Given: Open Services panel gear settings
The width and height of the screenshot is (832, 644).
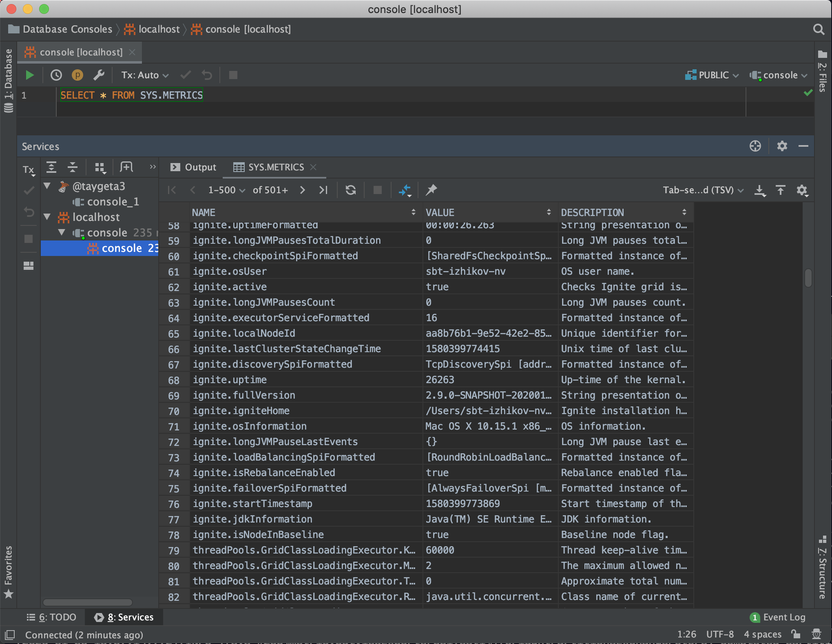Looking at the screenshot, I should pyautogui.click(x=782, y=146).
